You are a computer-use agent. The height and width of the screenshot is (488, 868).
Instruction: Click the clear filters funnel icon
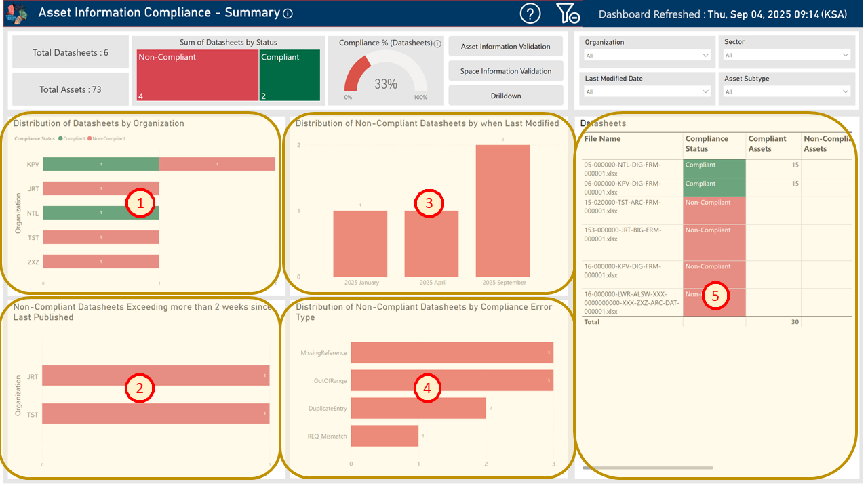pyautogui.click(x=567, y=14)
